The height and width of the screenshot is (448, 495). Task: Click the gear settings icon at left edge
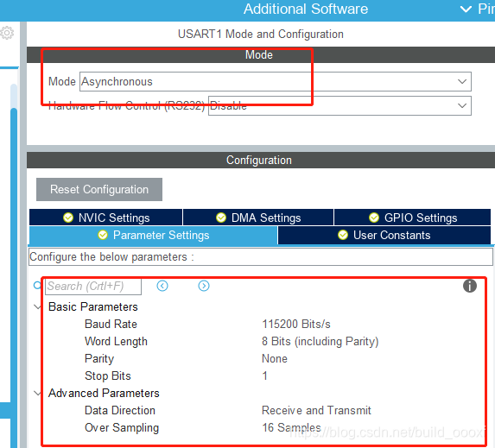(x=6, y=33)
